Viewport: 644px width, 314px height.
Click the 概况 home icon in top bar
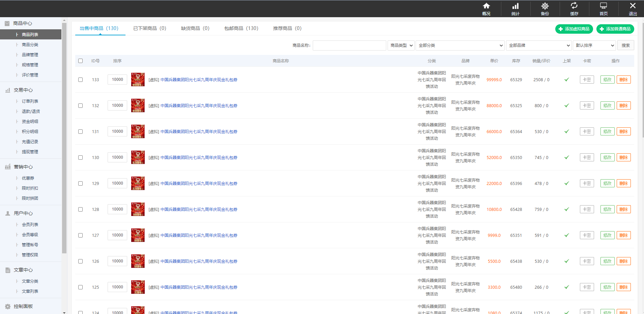[486, 6]
